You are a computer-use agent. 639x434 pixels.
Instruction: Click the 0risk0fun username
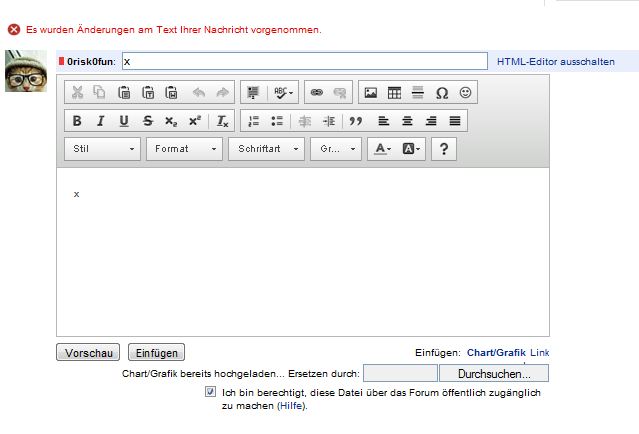point(91,62)
